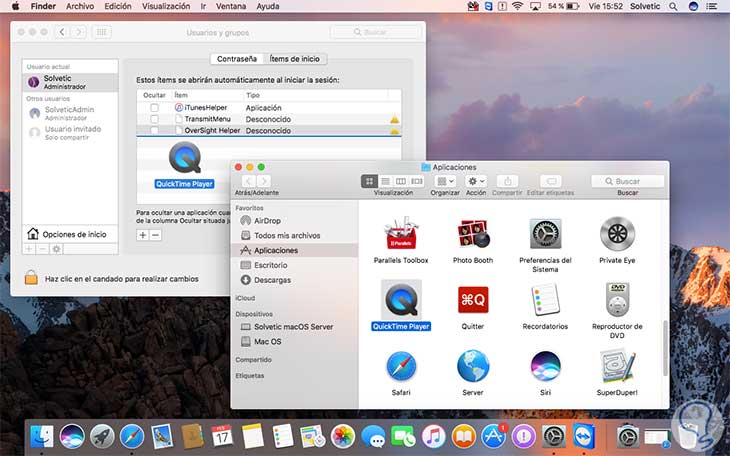Open the Ayuda menu
730x456 pixels.
(x=268, y=7)
